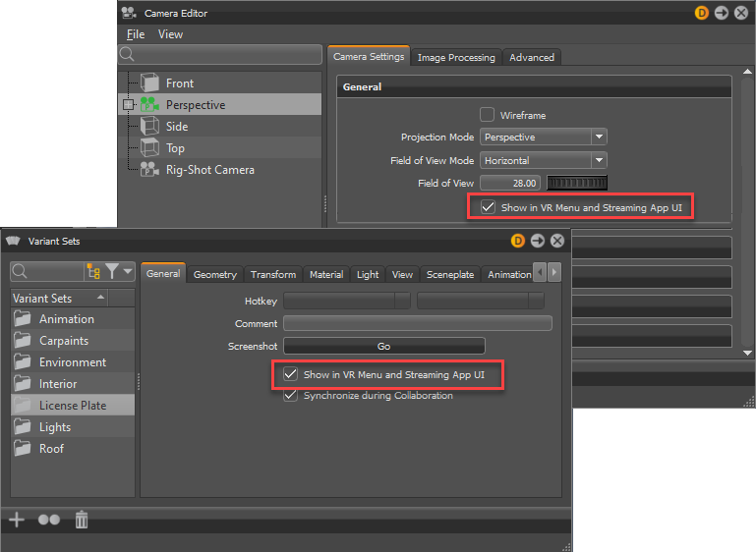Viewport: 756px width, 552px height.
Task: Click the Front camera cube icon
Action: tap(149, 83)
